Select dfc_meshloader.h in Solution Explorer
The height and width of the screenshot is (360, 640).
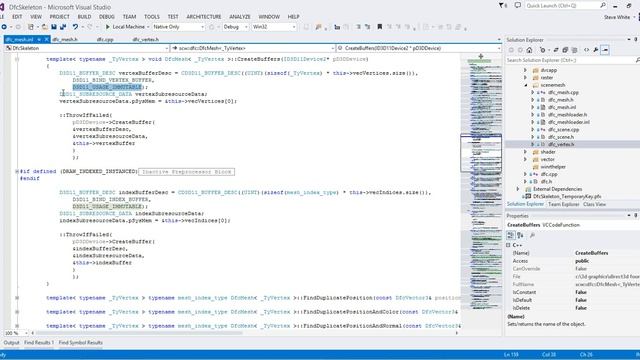pos(567,115)
